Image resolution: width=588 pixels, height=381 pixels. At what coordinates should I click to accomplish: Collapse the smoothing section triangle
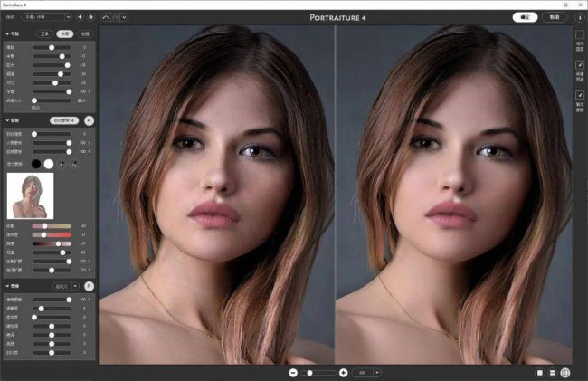tap(7, 33)
